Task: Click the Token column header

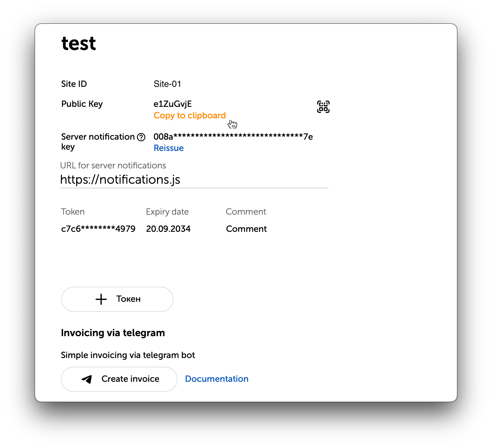Action: click(73, 212)
